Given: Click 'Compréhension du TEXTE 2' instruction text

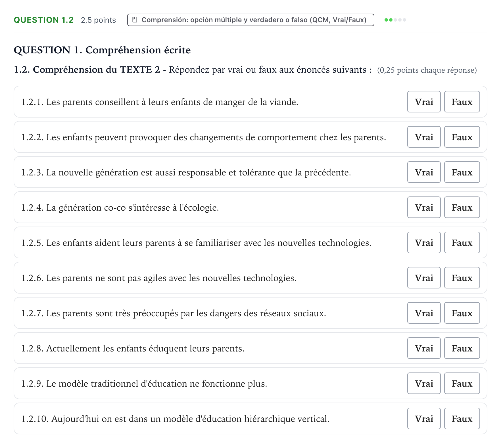Looking at the screenshot, I should point(96,70).
